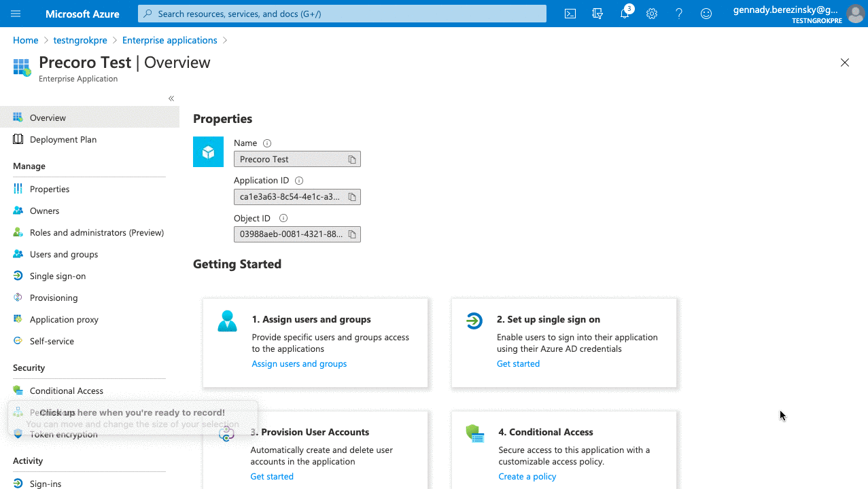The width and height of the screenshot is (868, 489).
Task: Go to Enterprise applications breadcrumb
Action: pyautogui.click(x=170, y=40)
